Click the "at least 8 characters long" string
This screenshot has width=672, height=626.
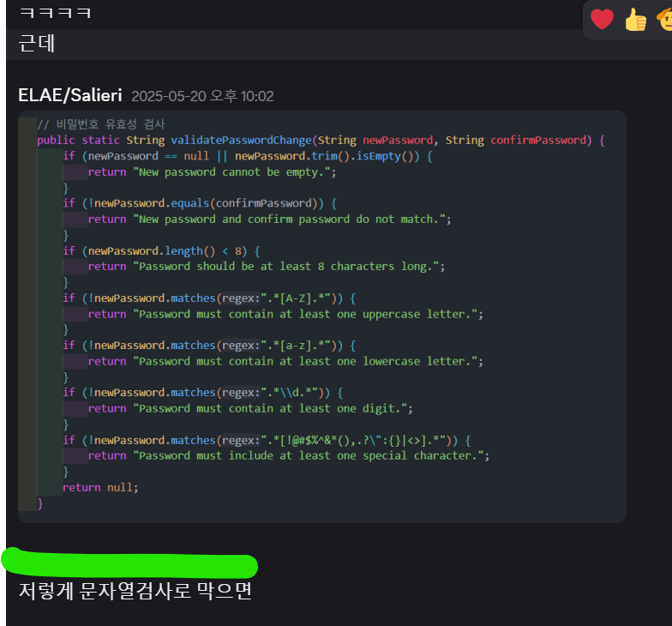[x=286, y=266]
